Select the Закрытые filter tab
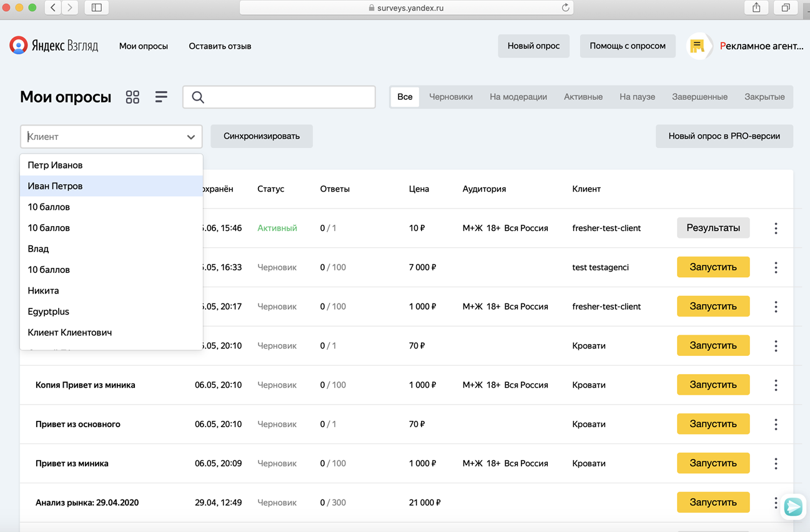The image size is (810, 532). coord(764,97)
